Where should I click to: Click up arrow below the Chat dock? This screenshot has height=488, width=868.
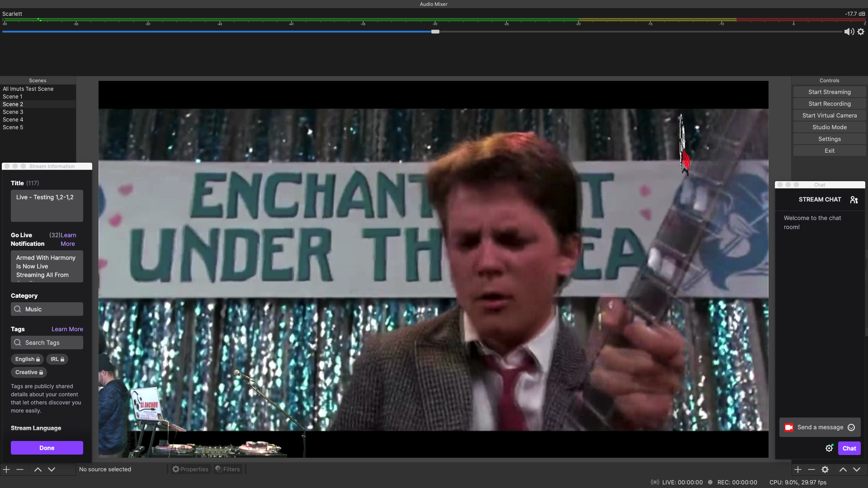tap(843, 469)
